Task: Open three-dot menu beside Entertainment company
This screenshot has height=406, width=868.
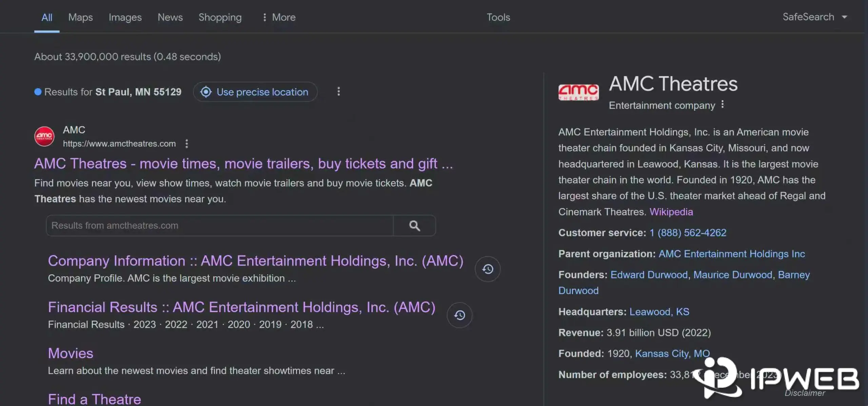Action: (x=723, y=105)
